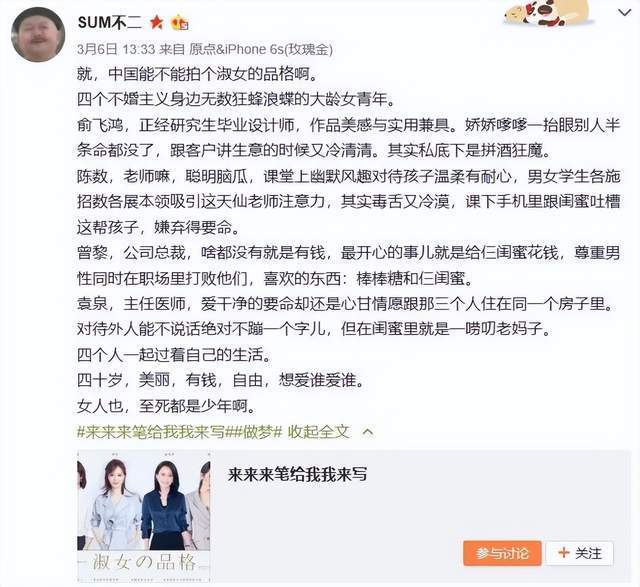The width and height of the screenshot is (640, 587).
Task: Collapse the post with 收起全文
Action: 319,431
